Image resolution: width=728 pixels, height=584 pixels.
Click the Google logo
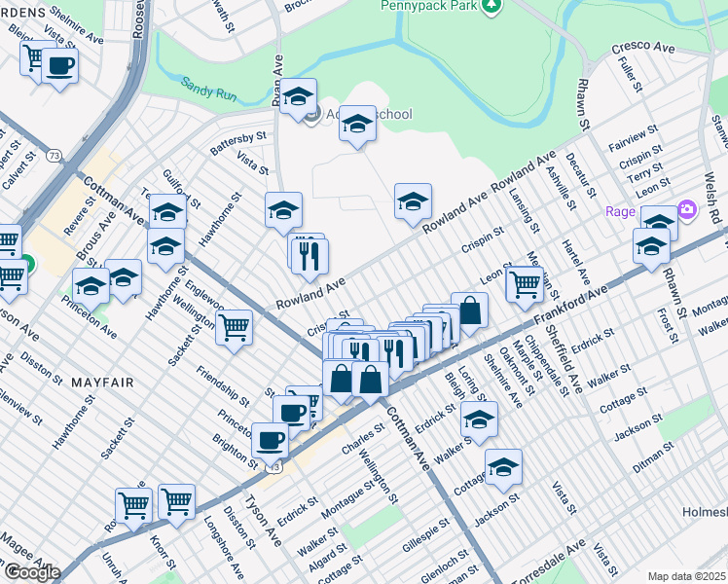[x=31, y=572]
